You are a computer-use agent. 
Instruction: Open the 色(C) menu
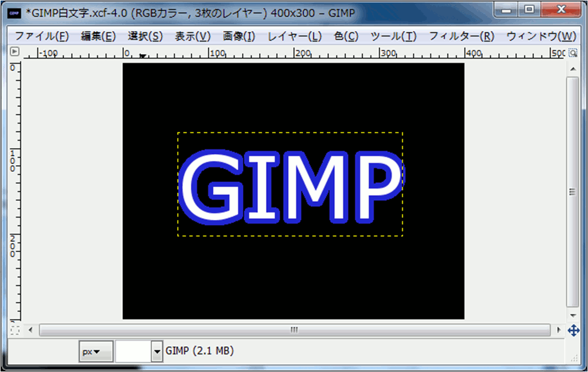pos(346,37)
